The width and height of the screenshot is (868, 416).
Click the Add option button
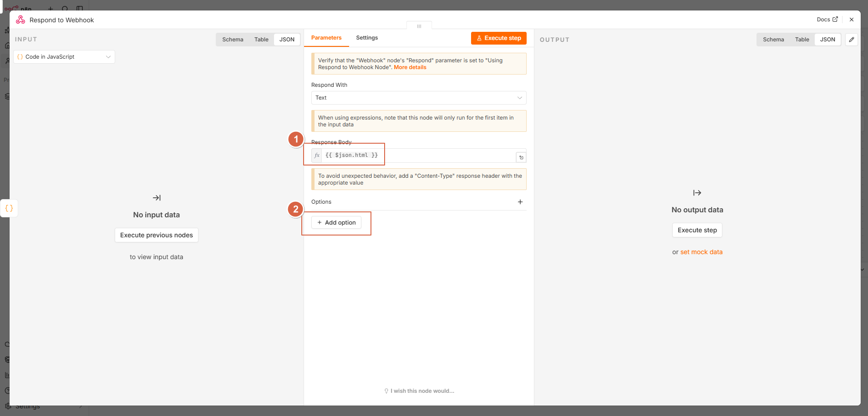[336, 222]
